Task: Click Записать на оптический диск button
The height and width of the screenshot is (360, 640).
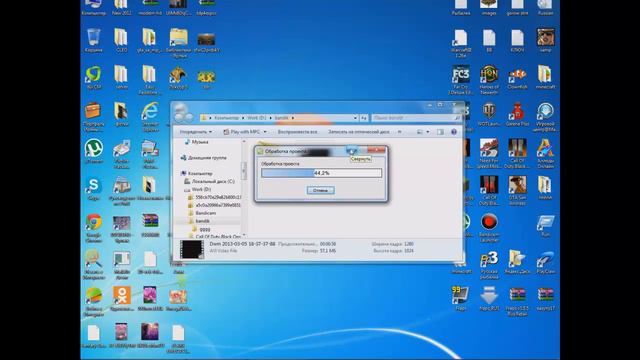Action: pos(359,132)
